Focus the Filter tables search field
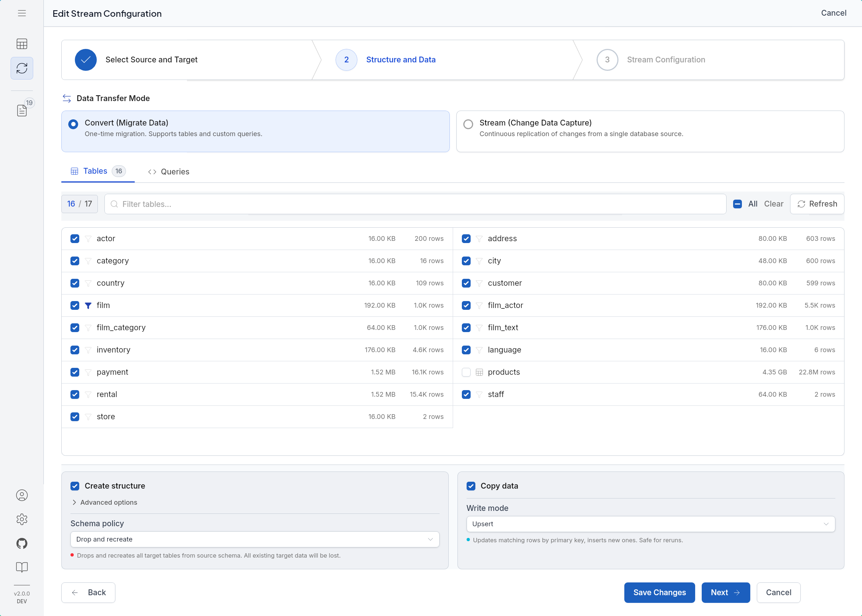 click(x=415, y=204)
